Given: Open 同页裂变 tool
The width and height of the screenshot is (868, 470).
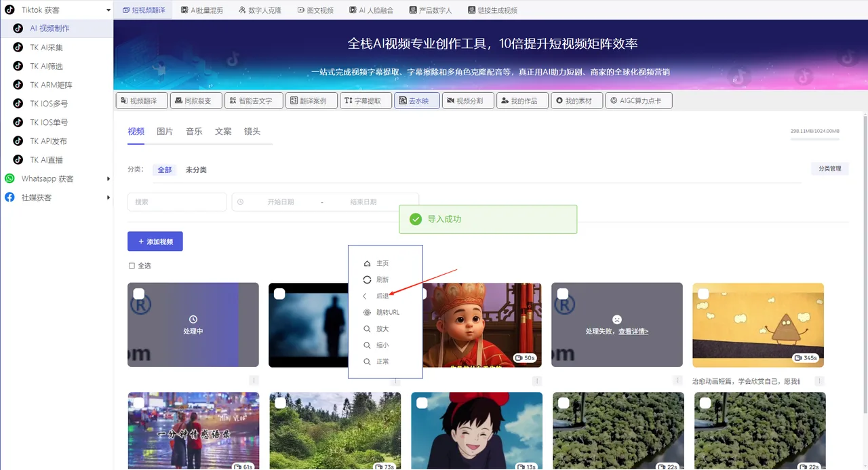Looking at the screenshot, I should 196,100.
